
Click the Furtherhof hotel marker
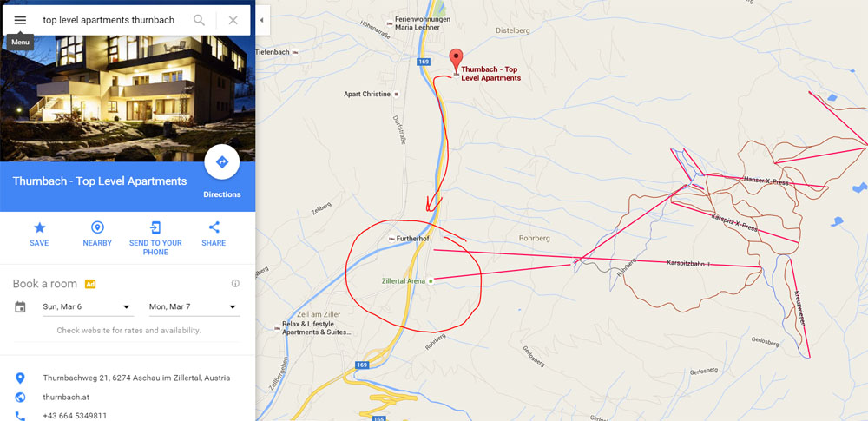pyautogui.click(x=392, y=238)
